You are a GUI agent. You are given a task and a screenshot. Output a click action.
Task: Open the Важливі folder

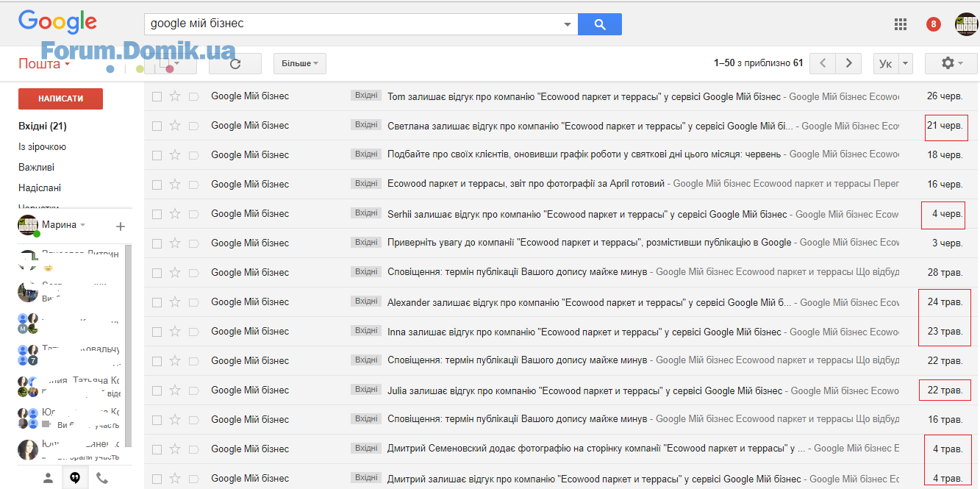[36, 168]
